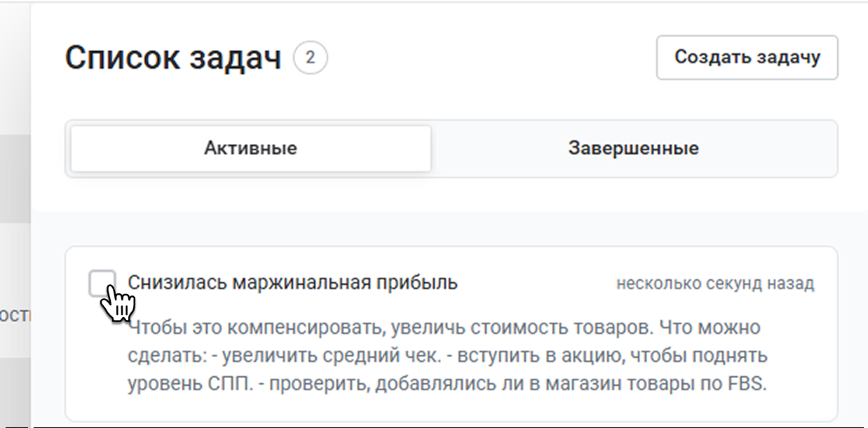This screenshot has height=428, width=868.
Task: Click the "несколько секунд назад" timestamp
Action: coord(715,283)
